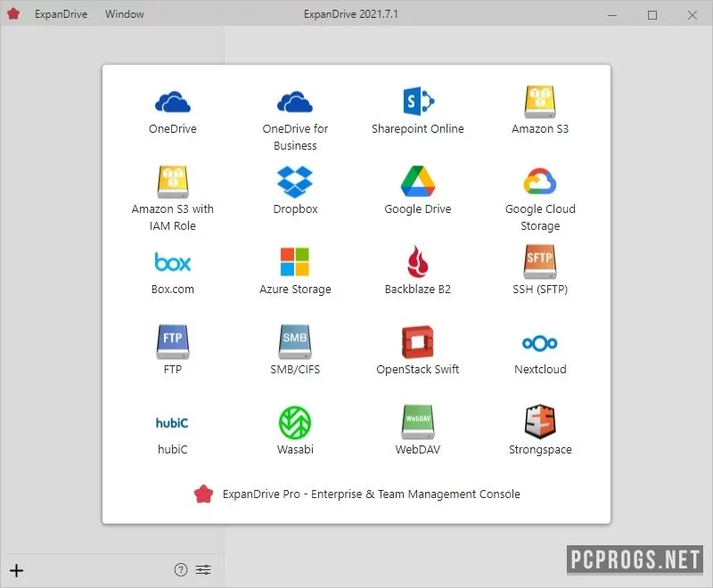The width and height of the screenshot is (713, 588).
Task: Click the OpenStack Swift icon
Action: coord(418,342)
